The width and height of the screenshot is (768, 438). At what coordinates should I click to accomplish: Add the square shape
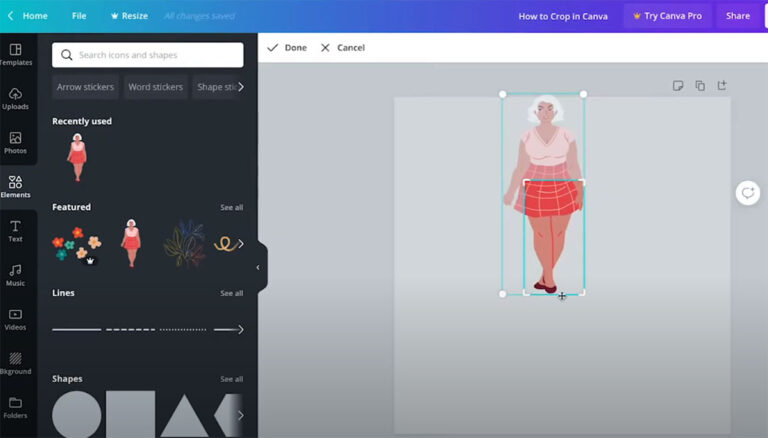pyautogui.click(x=131, y=414)
